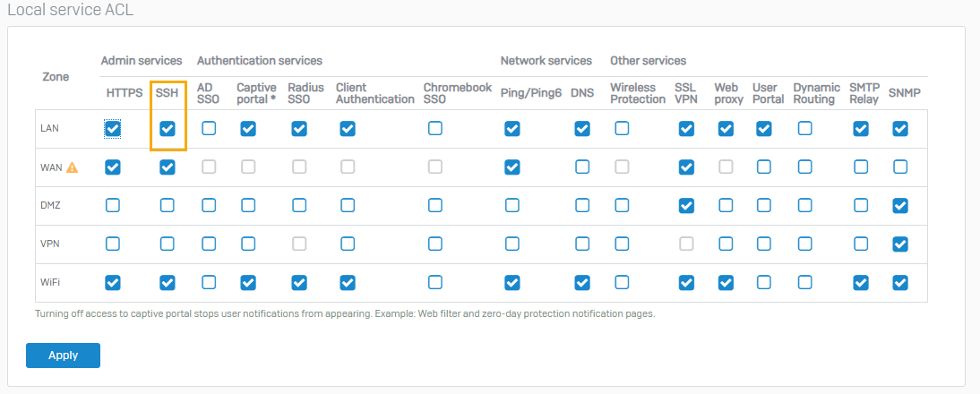The height and width of the screenshot is (394, 980).
Task: Enable User Portal for WiFi zone
Action: [x=764, y=283]
